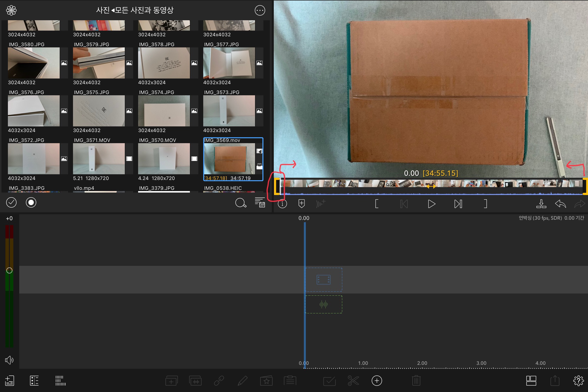Click the insert clip into timeline arrow
The width and height of the screenshot is (588, 392).
[x=541, y=204]
